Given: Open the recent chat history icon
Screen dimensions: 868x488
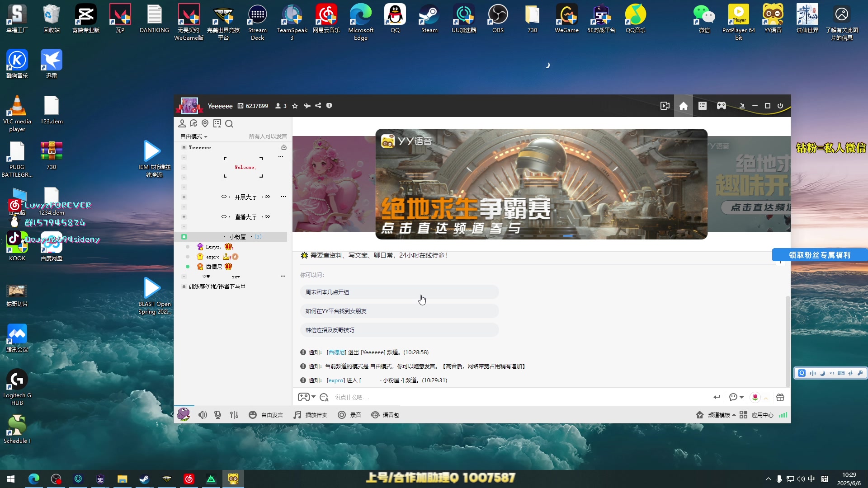Looking at the screenshot, I should click(x=193, y=123).
